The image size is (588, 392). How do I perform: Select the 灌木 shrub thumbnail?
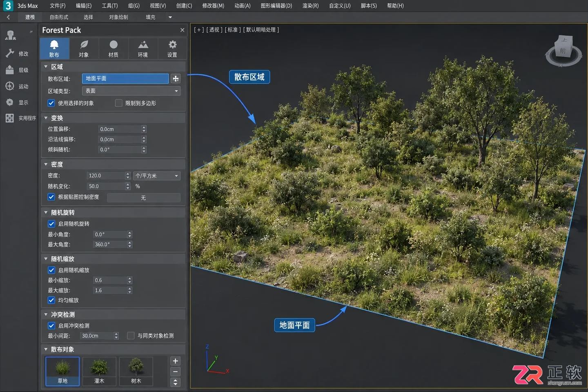(x=99, y=371)
